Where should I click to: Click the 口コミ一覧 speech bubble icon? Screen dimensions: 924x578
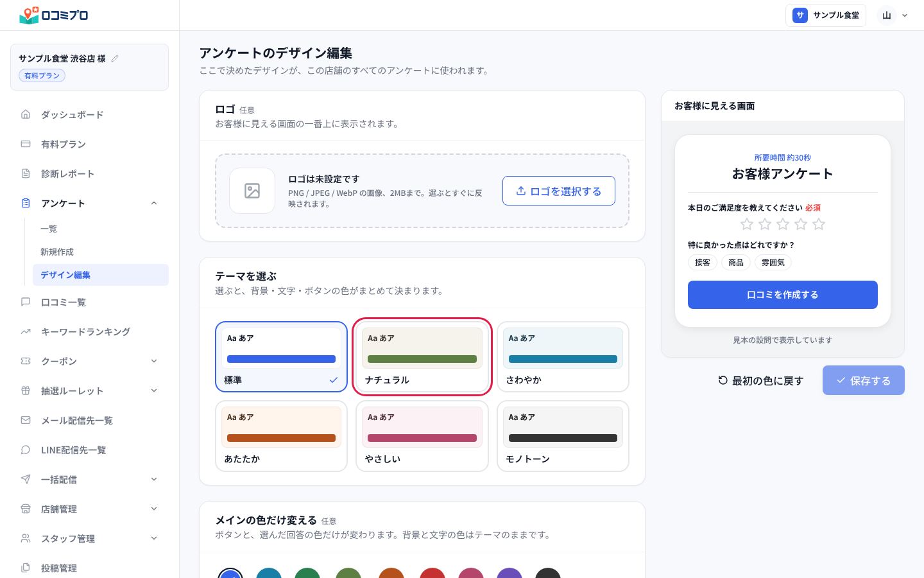26,302
